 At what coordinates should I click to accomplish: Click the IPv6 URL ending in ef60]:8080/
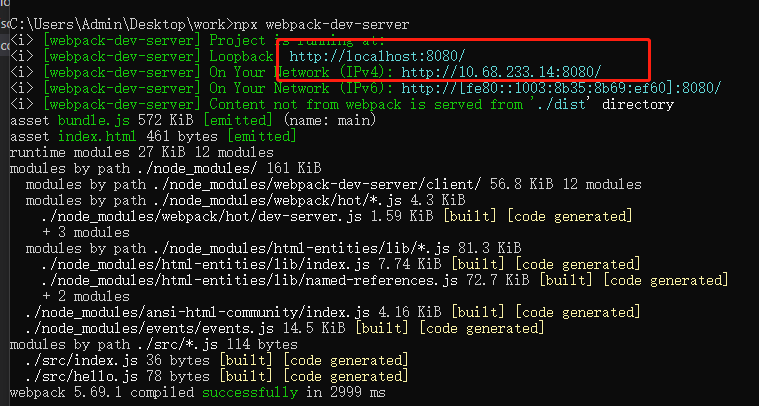click(562, 88)
